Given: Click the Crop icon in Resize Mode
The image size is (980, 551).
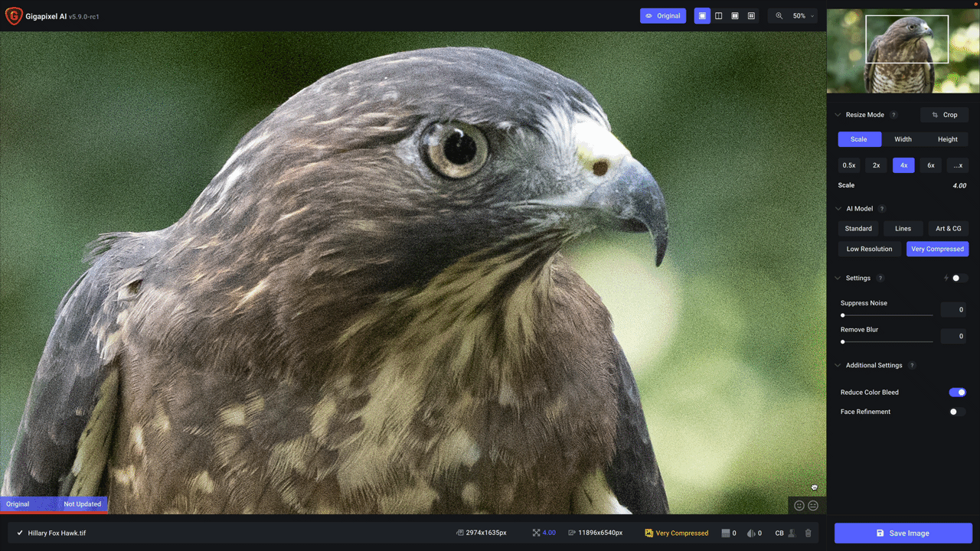Looking at the screenshot, I should (935, 115).
